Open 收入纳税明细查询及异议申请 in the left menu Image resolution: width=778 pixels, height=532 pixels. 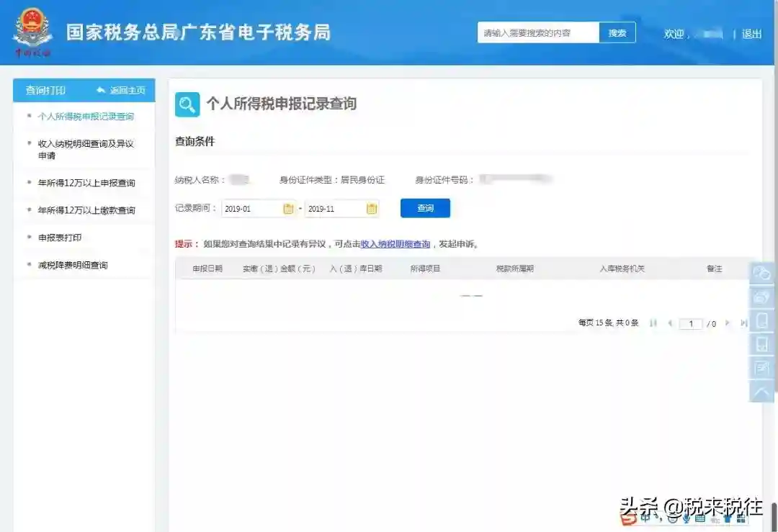[86, 149]
